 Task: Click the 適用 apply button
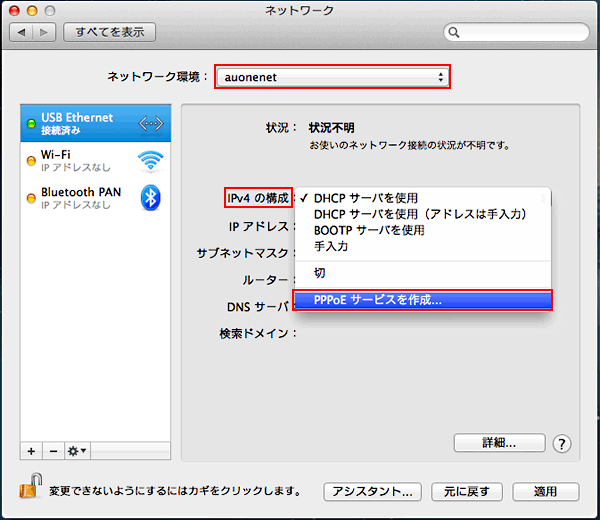[546, 491]
